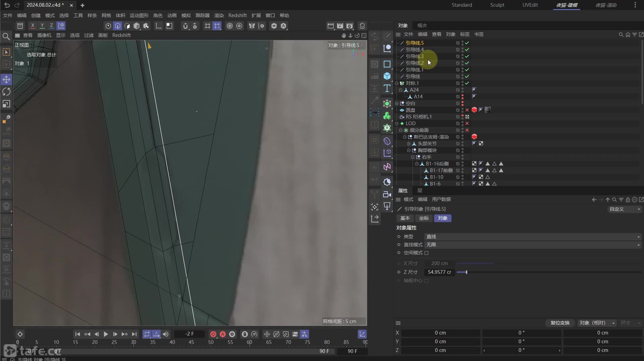
Task: Go to start of animation
Action: click(x=77, y=334)
